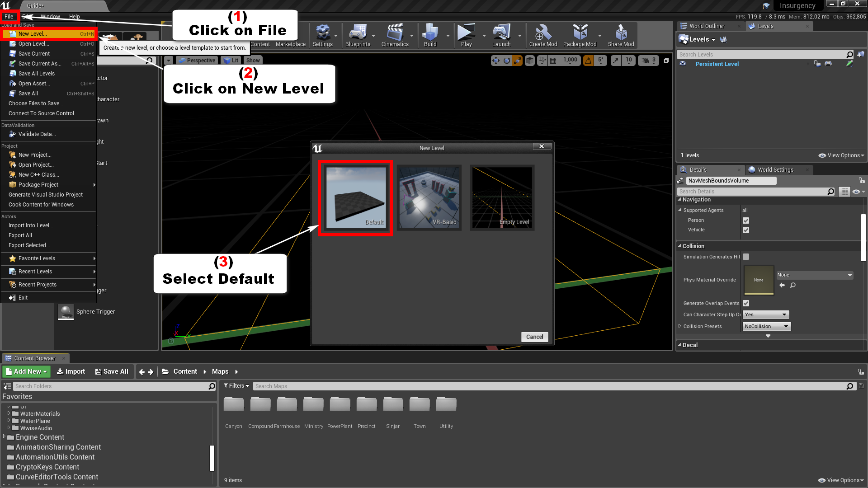The width and height of the screenshot is (868, 488).
Task: Collapse the Collision section header
Action: point(679,246)
